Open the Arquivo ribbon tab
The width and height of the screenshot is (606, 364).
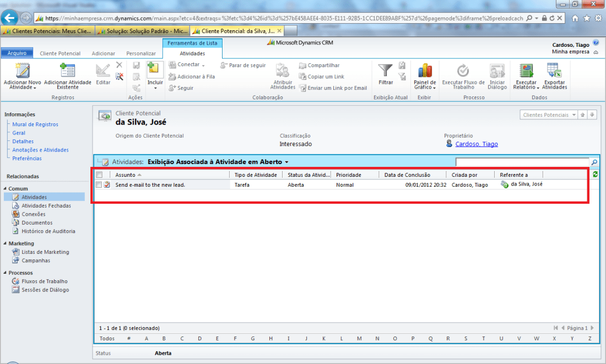(x=17, y=53)
